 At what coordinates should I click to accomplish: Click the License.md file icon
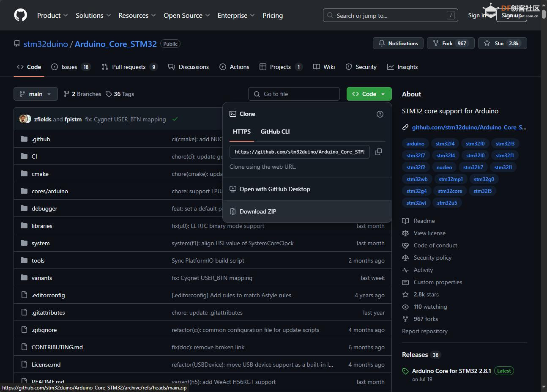(x=24, y=365)
